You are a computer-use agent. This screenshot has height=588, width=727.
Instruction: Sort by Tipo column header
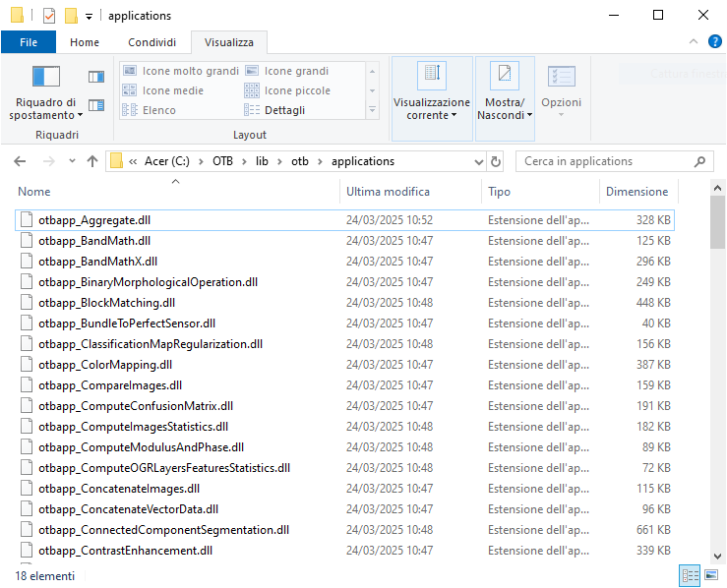(541, 192)
